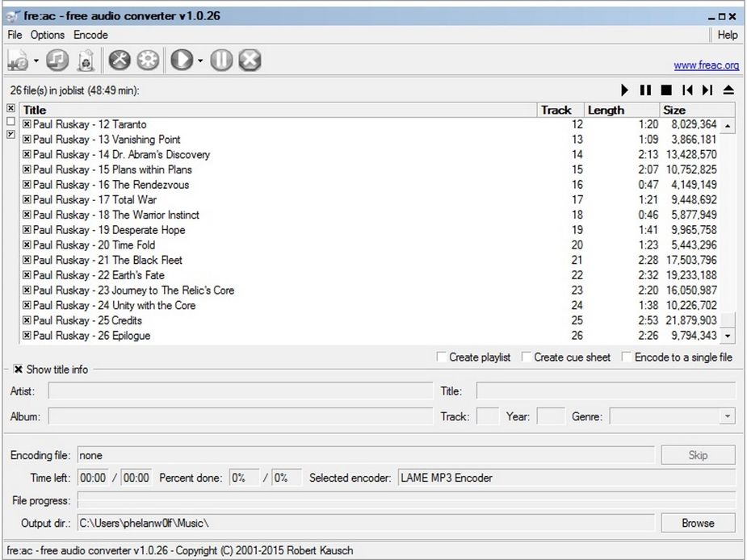Viewport: 747px width, 560px height.
Task: Expand the add files dropdown arrow
Action: [34, 60]
